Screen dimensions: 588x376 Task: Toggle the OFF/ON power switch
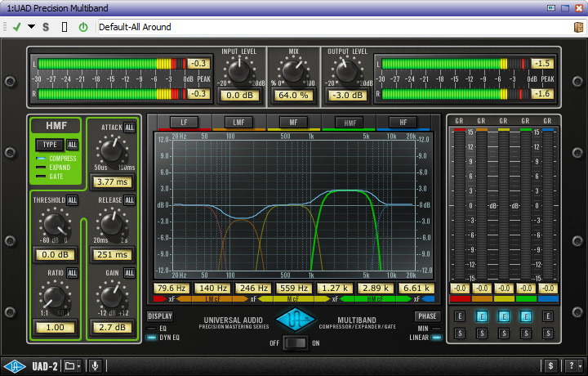pos(296,343)
